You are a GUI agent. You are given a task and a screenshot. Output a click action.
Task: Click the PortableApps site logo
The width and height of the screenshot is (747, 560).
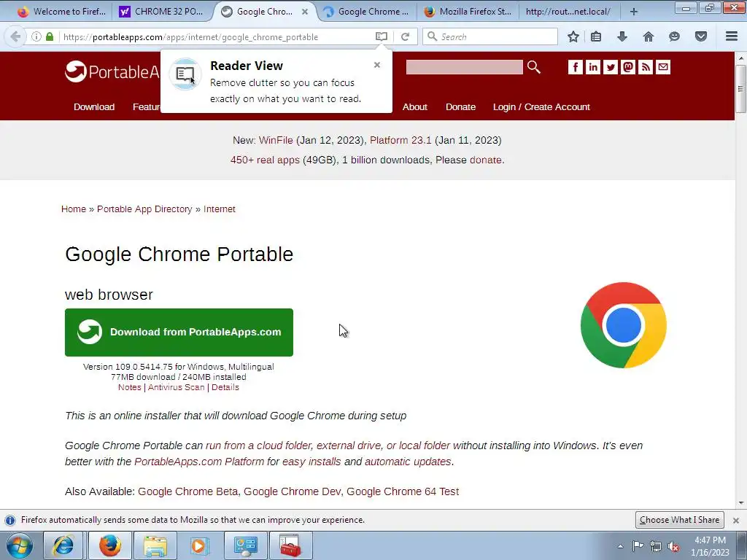112,71
